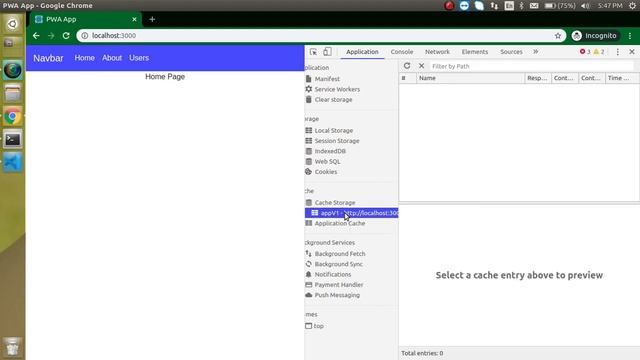Click the Payment Handler card icon
This screenshot has width=640, height=360.
[309, 284]
